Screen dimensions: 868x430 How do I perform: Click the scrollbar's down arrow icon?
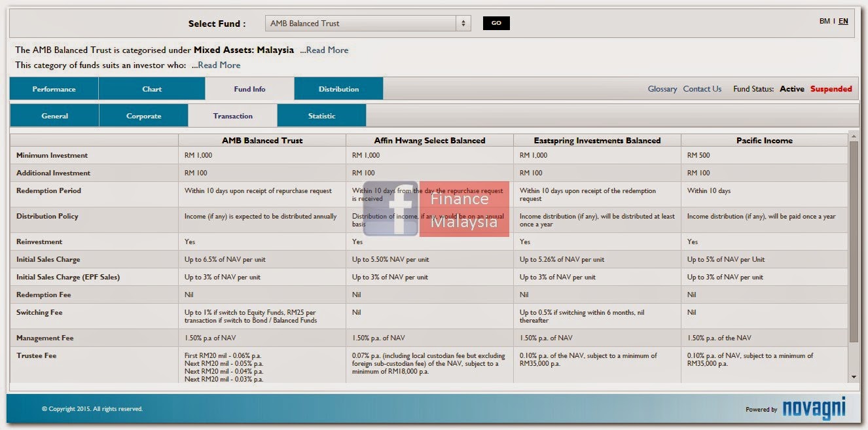coord(853,377)
